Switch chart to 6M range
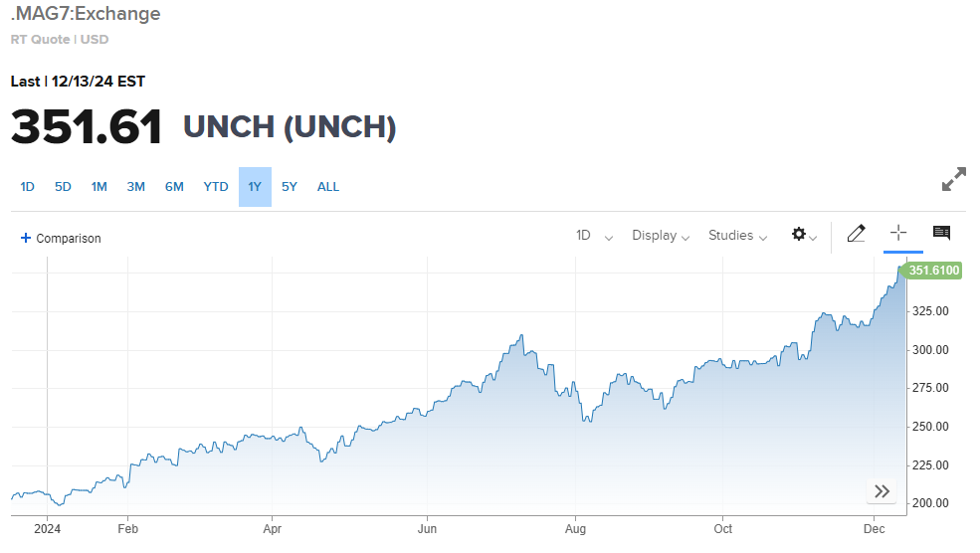 (x=174, y=187)
